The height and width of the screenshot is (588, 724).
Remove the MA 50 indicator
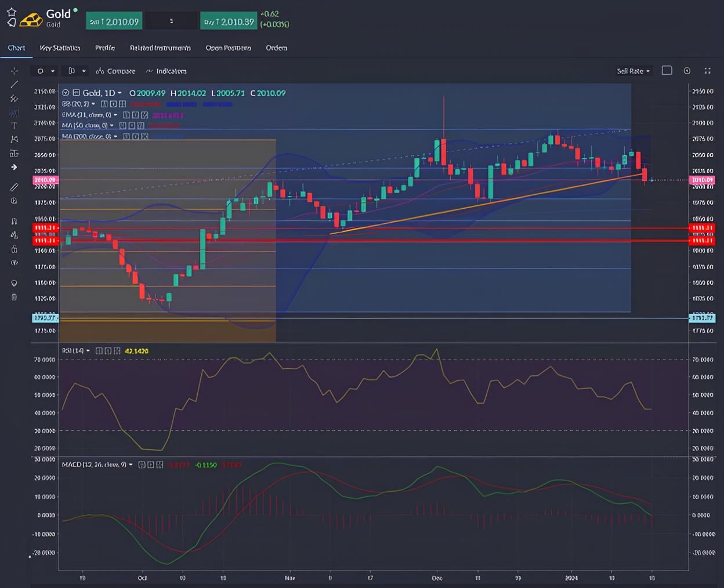[141, 125]
